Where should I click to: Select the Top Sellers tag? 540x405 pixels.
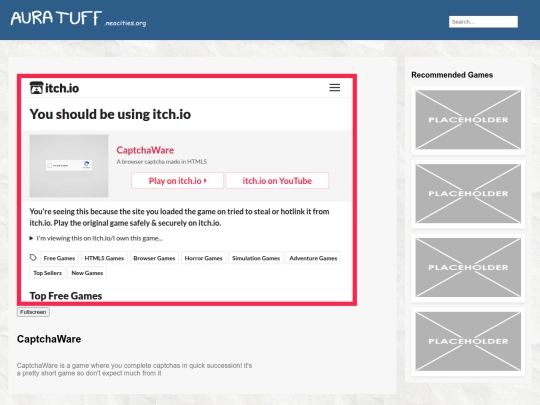pyautogui.click(x=48, y=273)
